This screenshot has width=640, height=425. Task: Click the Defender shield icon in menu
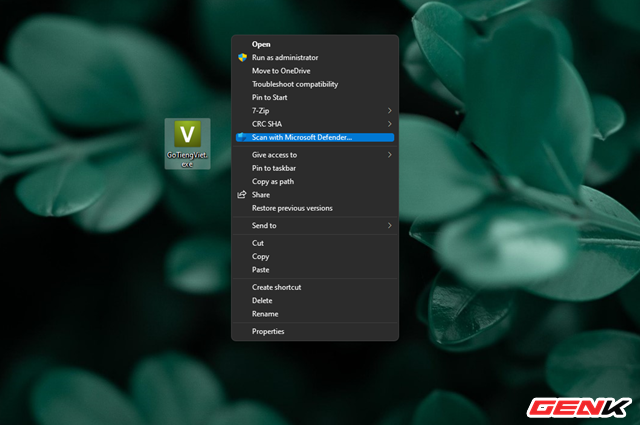[x=242, y=137]
